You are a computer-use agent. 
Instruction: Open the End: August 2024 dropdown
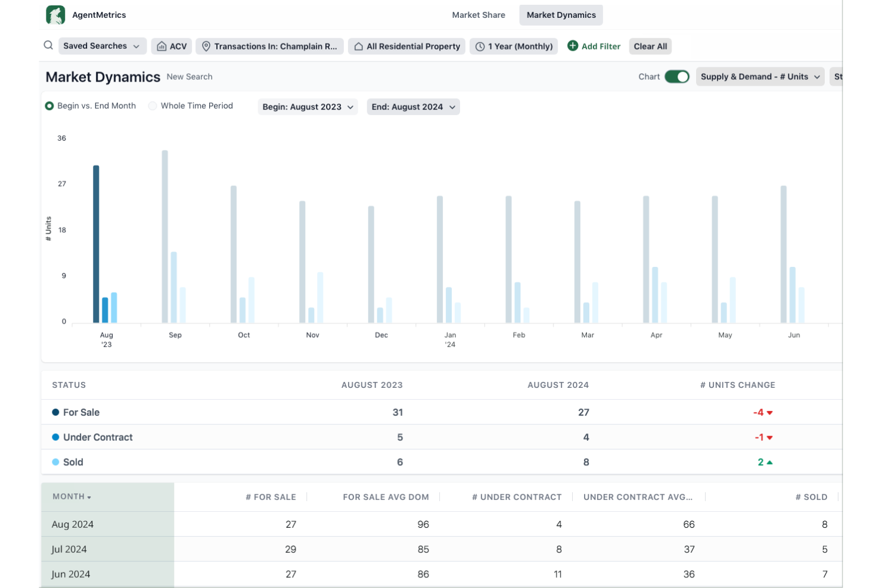click(414, 107)
